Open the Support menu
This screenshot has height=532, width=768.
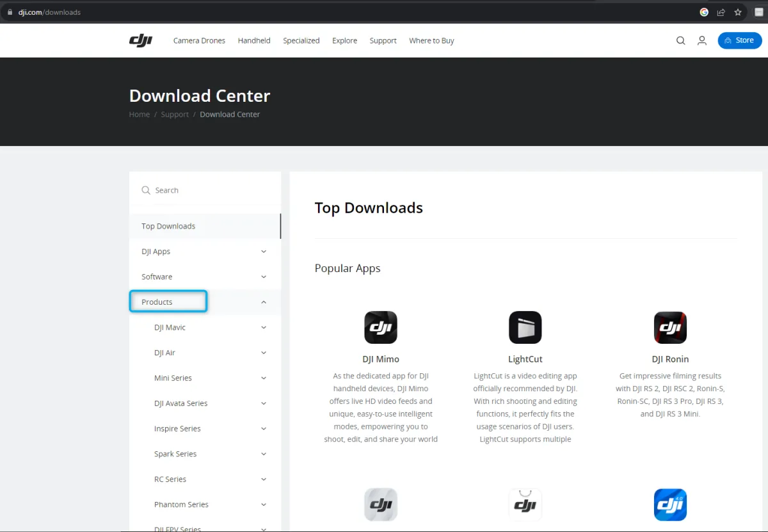coord(383,40)
